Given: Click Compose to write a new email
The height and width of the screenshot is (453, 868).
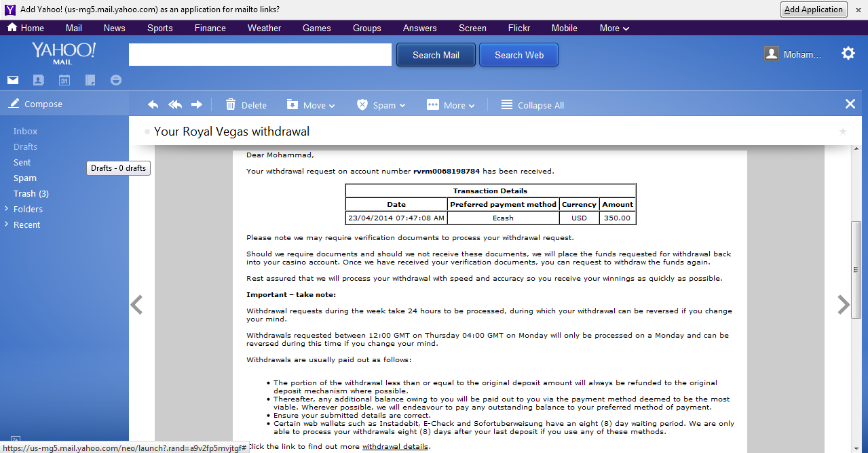Looking at the screenshot, I should point(35,104).
